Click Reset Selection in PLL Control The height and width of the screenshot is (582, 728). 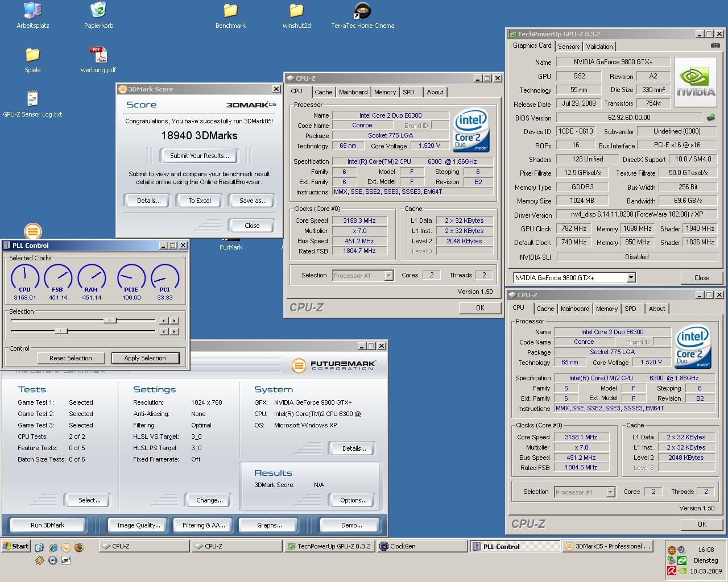(71, 358)
